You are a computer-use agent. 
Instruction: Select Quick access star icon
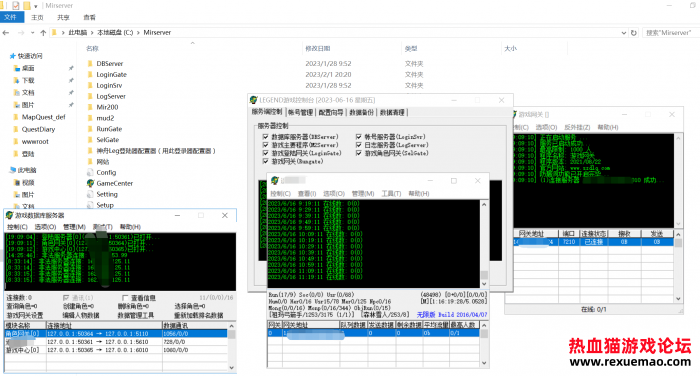tap(12, 56)
